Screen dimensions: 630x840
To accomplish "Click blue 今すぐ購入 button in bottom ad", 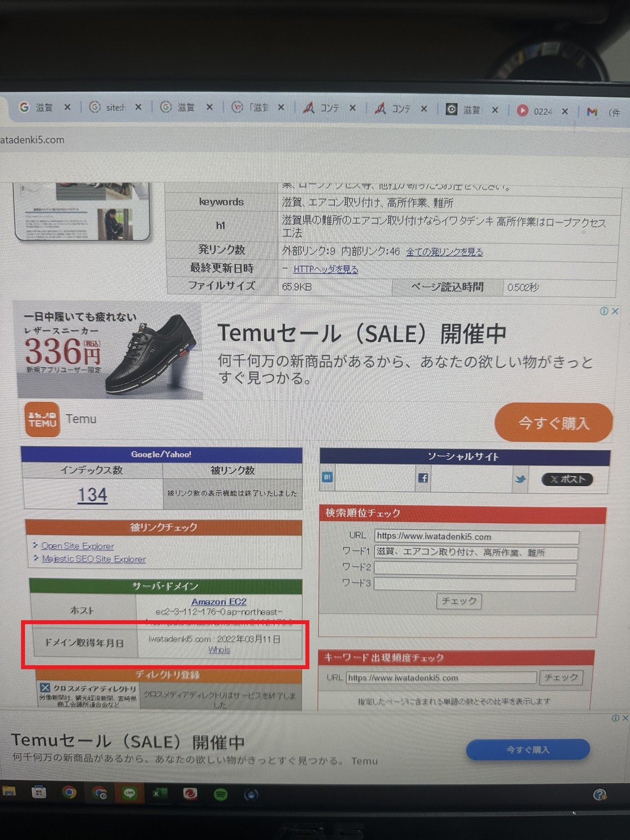I will tap(528, 749).
